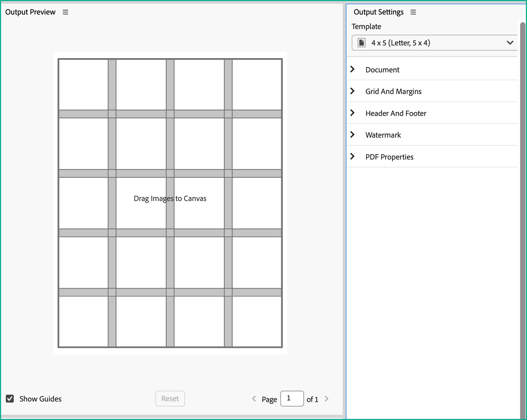Go to the next page arrow
Image resolution: width=527 pixels, height=420 pixels.
point(327,399)
